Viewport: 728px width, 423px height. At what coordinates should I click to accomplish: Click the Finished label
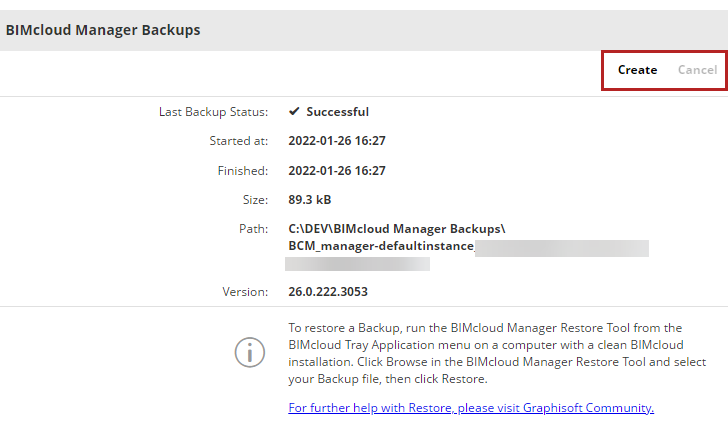(242, 171)
